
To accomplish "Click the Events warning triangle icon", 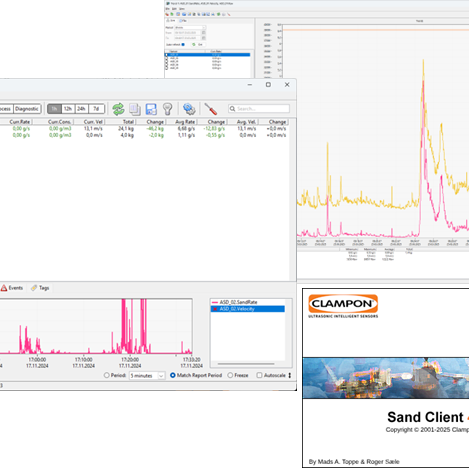I will point(4,288).
